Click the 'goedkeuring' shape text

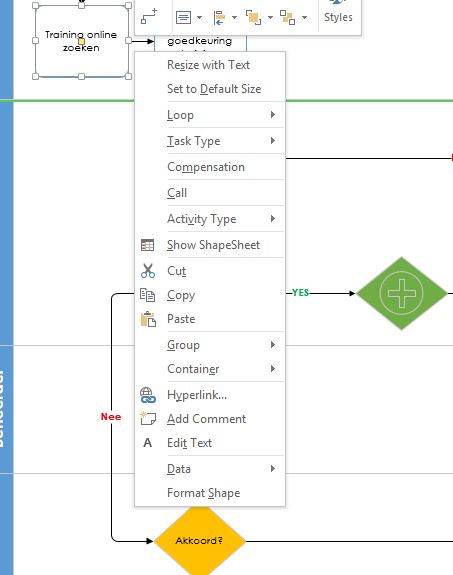[x=200, y=41]
